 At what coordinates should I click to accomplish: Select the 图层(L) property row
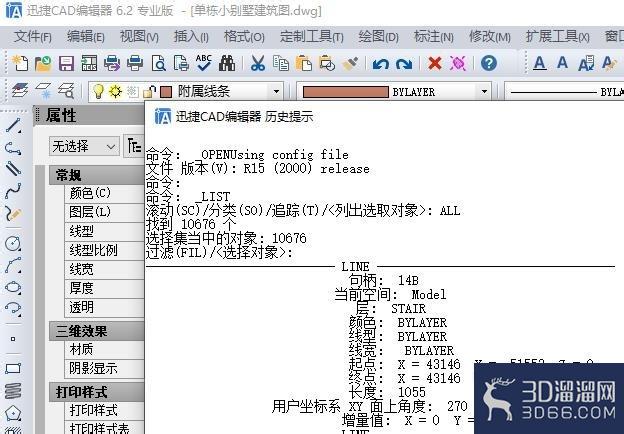point(104,212)
